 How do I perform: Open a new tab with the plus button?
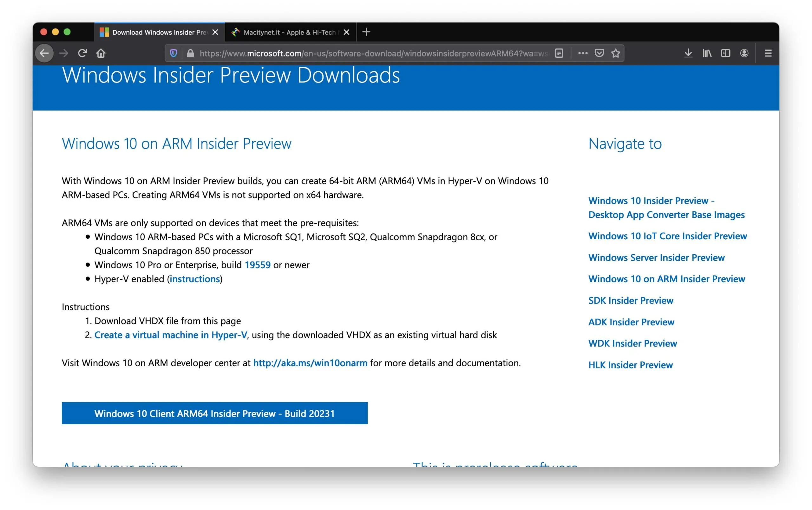(x=366, y=32)
